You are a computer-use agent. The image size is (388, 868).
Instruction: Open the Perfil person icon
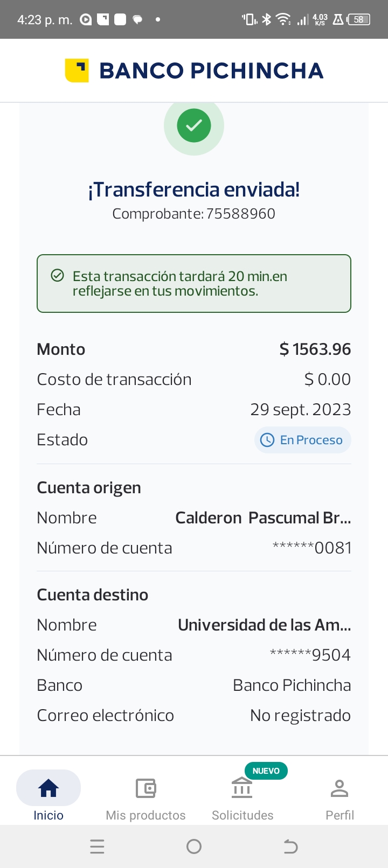pos(339,788)
